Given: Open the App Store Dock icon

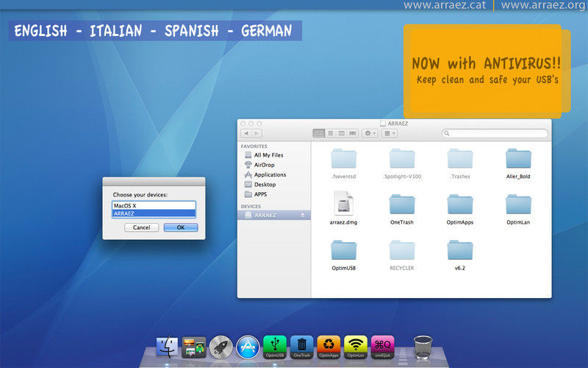Looking at the screenshot, I should [x=248, y=347].
